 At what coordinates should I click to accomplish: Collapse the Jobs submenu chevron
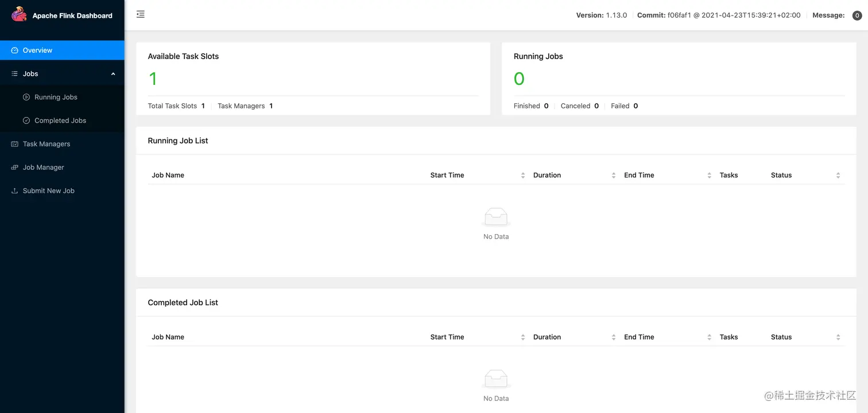click(113, 74)
